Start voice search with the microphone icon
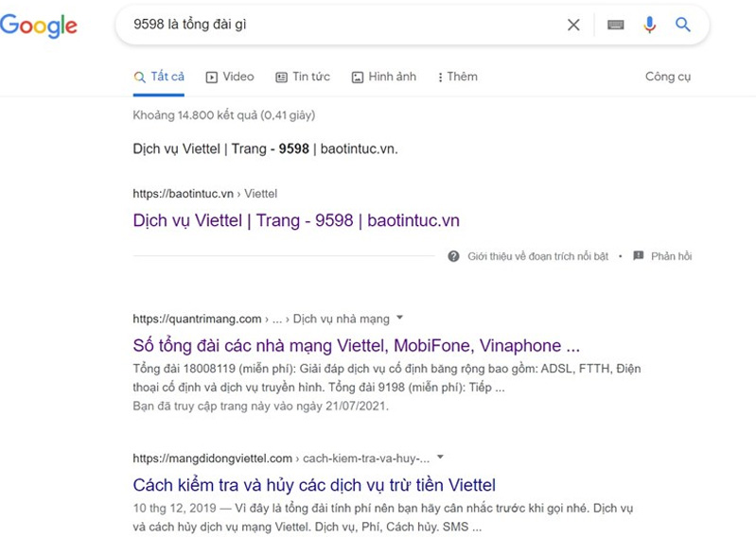Screen dimensions: 756x537 point(649,25)
